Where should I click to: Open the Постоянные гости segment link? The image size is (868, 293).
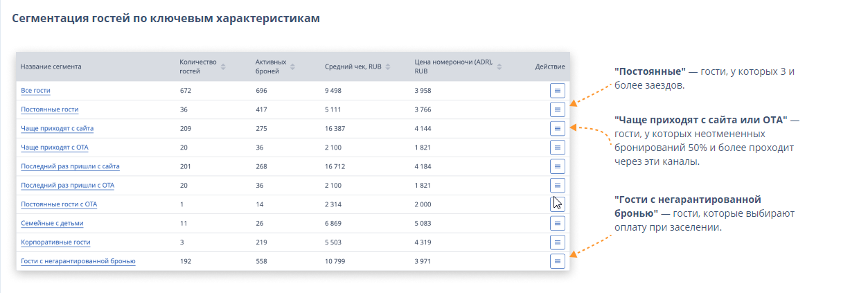[x=50, y=109]
